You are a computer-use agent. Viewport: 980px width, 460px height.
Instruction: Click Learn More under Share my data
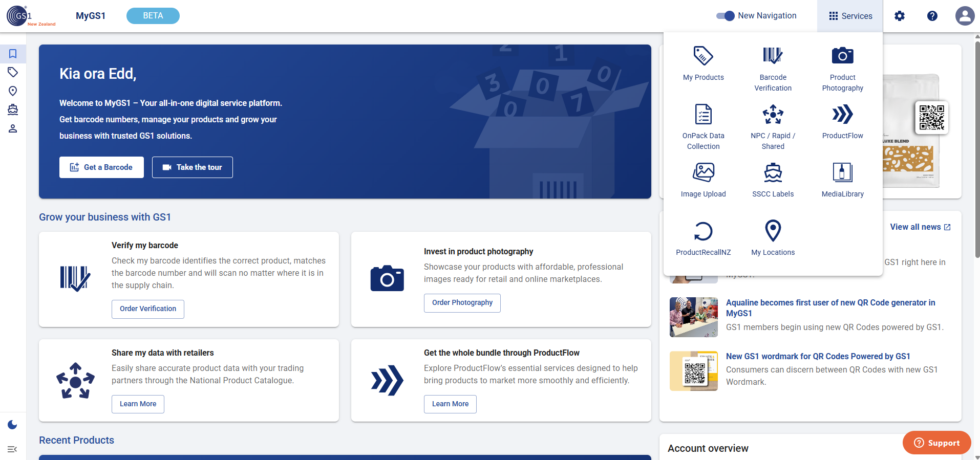(x=138, y=404)
